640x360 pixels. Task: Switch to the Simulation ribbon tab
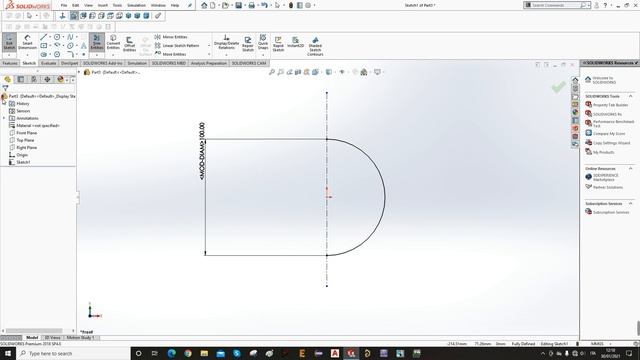pos(137,63)
